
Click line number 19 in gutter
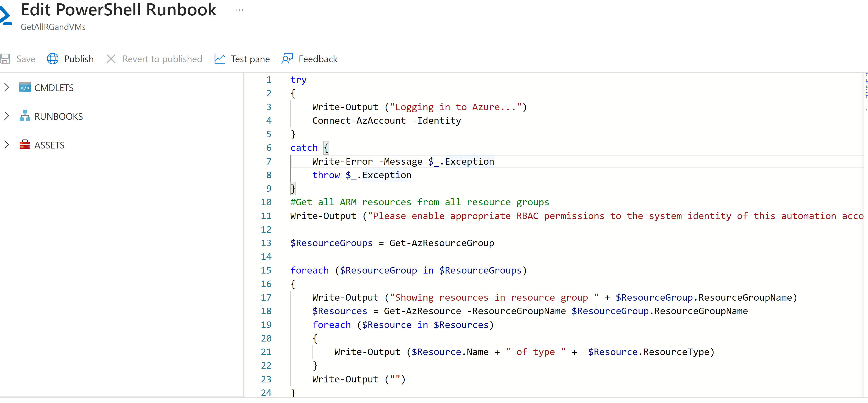point(266,325)
